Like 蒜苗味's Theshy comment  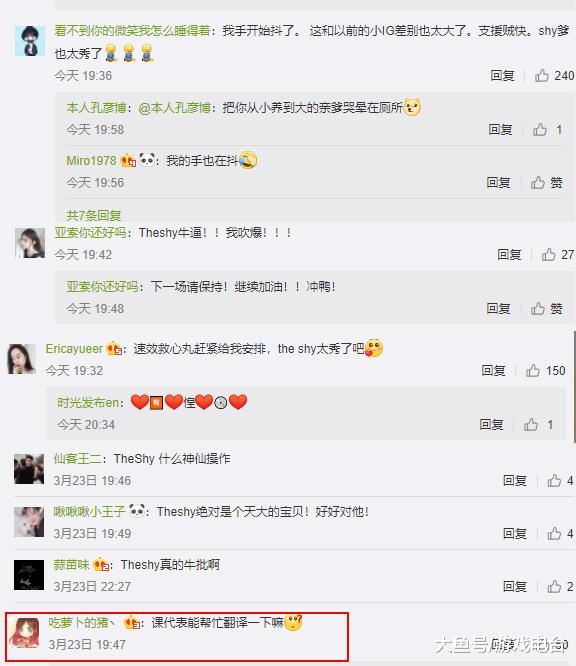(554, 587)
